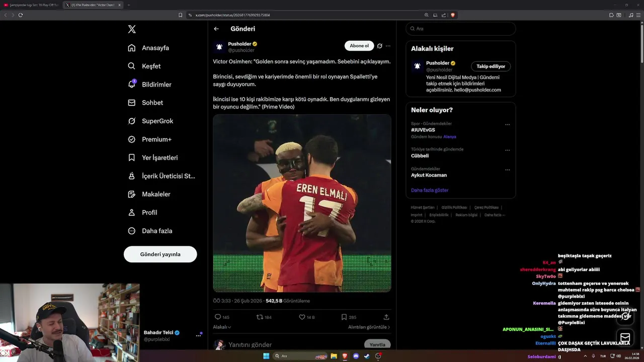Click the Brave icon on the taskbar

(x=345, y=356)
